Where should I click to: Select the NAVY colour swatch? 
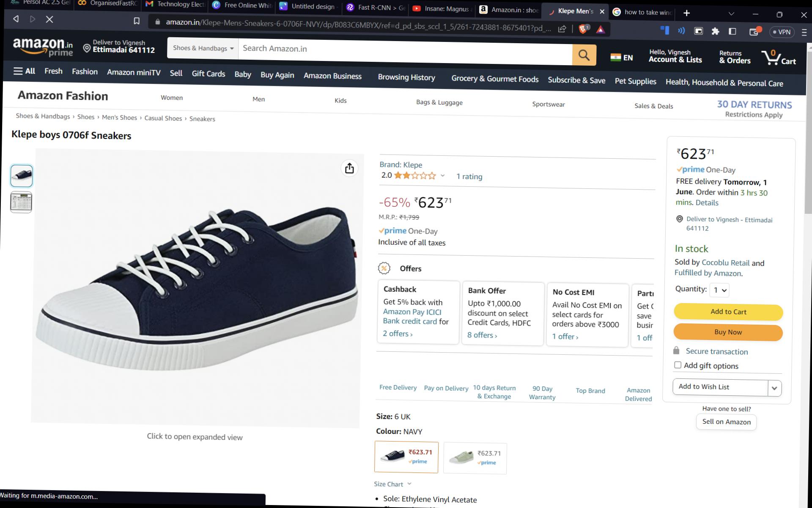pyautogui.click(x=406, y=457)
